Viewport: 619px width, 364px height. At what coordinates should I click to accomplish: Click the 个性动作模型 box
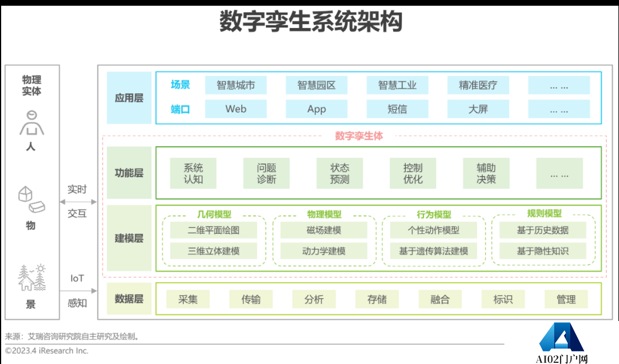[x=433, y=230]
